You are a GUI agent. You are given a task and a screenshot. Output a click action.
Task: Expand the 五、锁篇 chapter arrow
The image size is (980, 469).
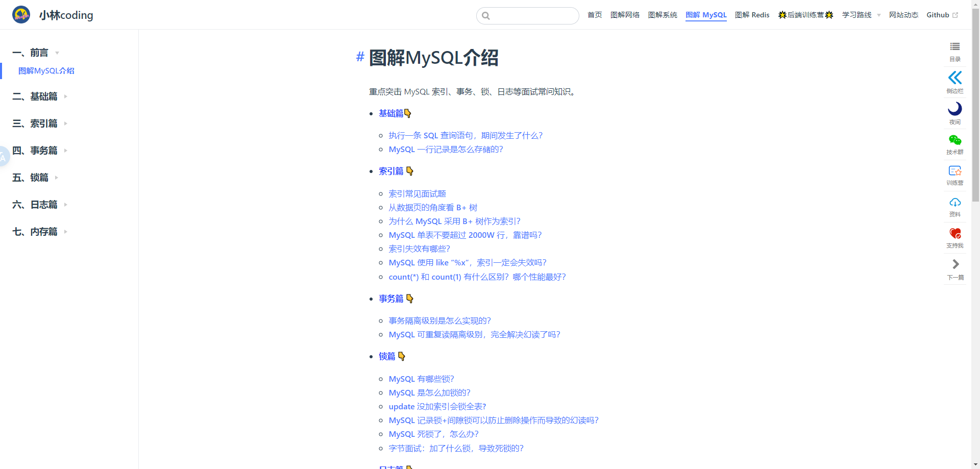click(x=56, y=178)
